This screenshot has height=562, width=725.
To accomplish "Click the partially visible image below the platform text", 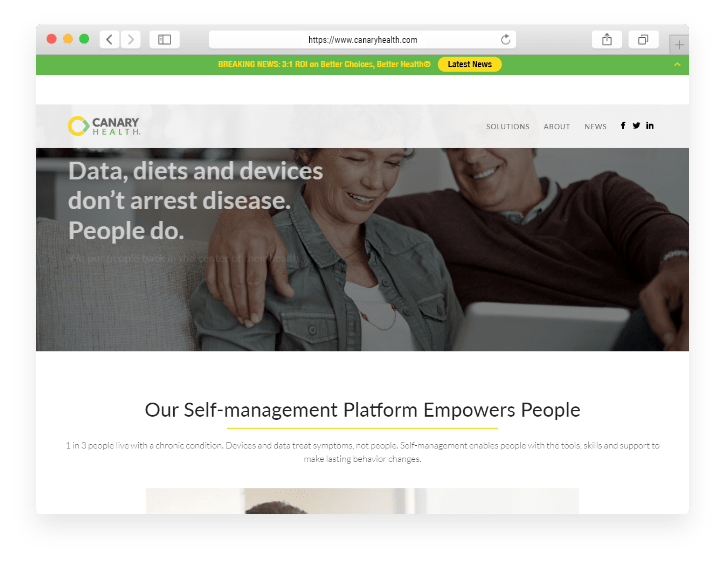I will (362, 501).
